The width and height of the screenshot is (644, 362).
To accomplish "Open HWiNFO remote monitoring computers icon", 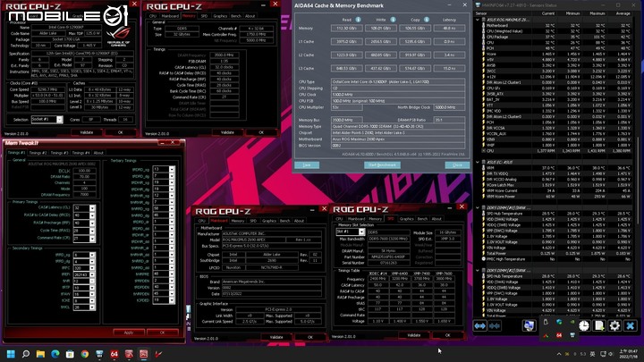I will click(x=529, y=326).
